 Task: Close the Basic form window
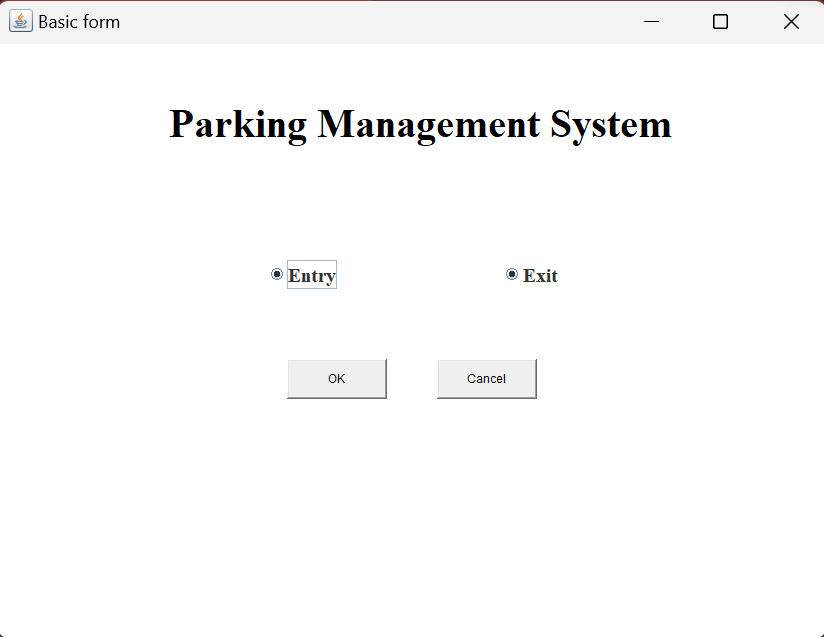791,22
